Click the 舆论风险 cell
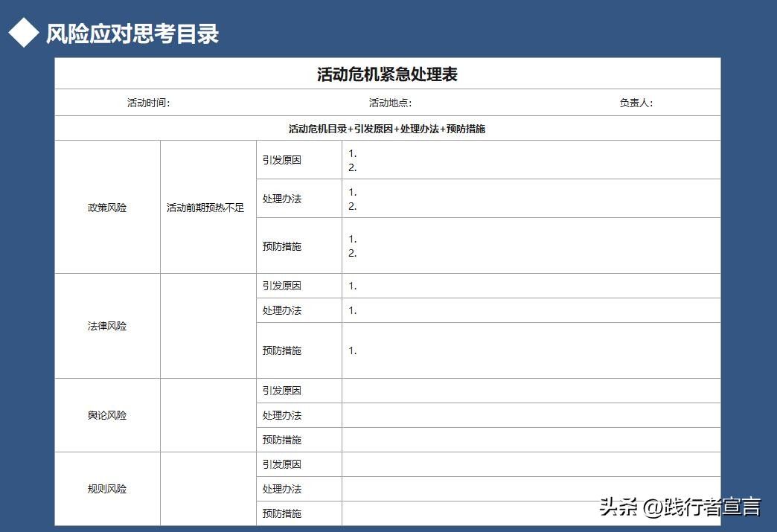Screen dimensions: 777x532 (x=106, y=414)
